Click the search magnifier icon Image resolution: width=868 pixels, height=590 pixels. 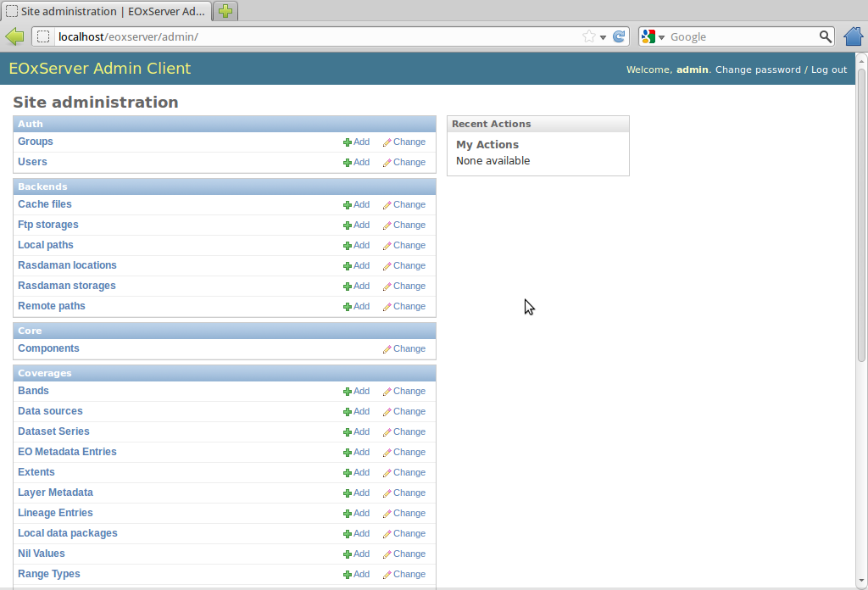[826, 36]
